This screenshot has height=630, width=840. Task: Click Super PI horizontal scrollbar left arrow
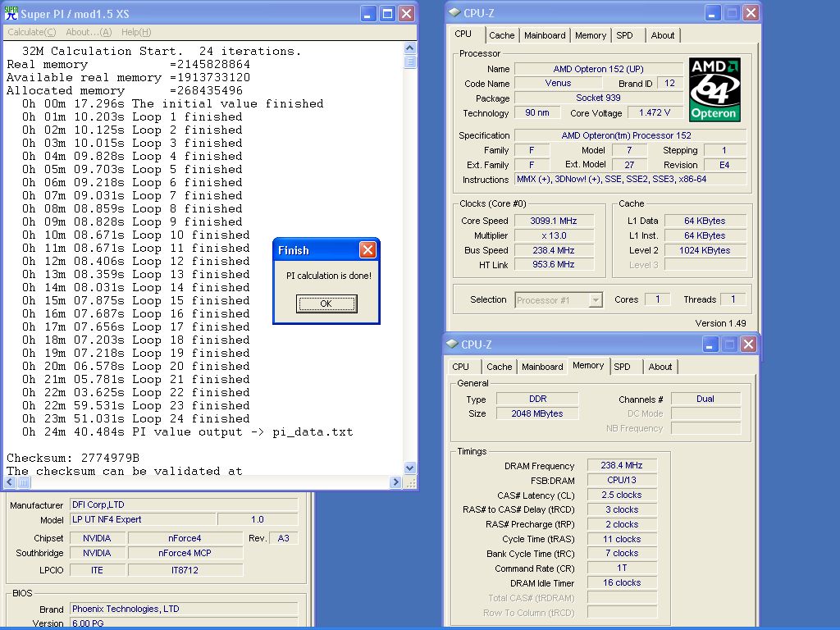click(10, 482)
